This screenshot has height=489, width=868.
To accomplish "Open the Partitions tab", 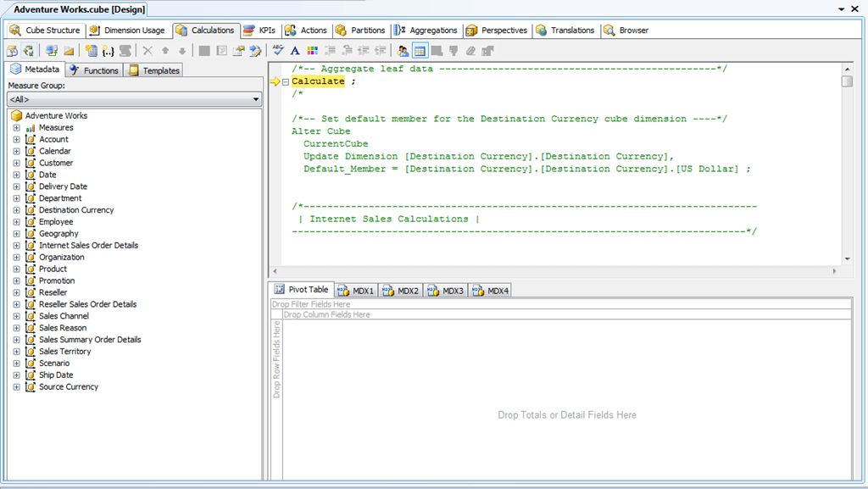I will (359, 30).
